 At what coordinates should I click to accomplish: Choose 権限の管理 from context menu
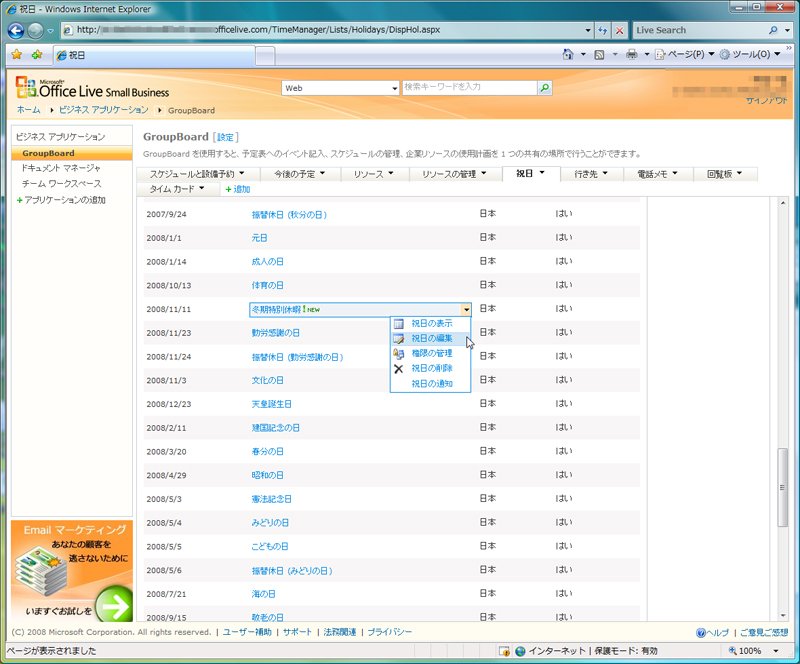[432, 353]
